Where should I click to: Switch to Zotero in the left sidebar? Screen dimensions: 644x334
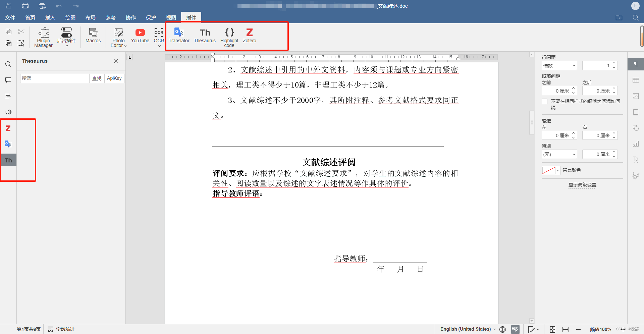tap(8, 128)
